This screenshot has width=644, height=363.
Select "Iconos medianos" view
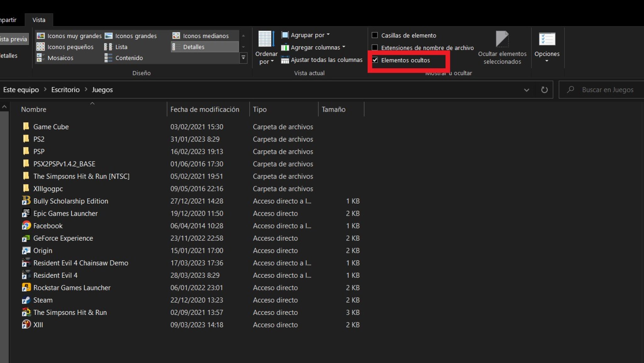pyautogui.click(x=206, y=36)
